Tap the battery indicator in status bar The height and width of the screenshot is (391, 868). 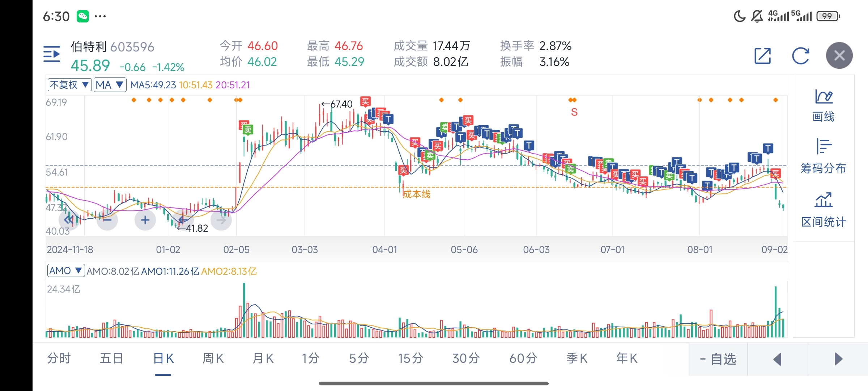coord(828,16)
